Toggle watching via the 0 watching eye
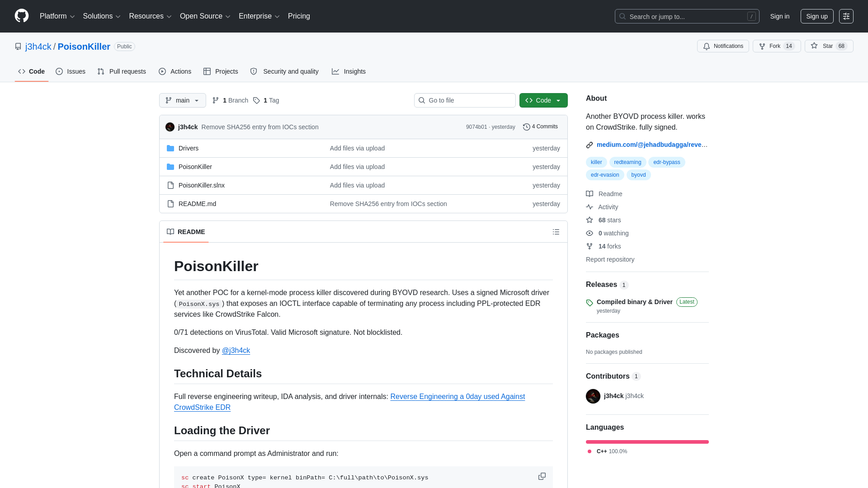 (589, 233)
